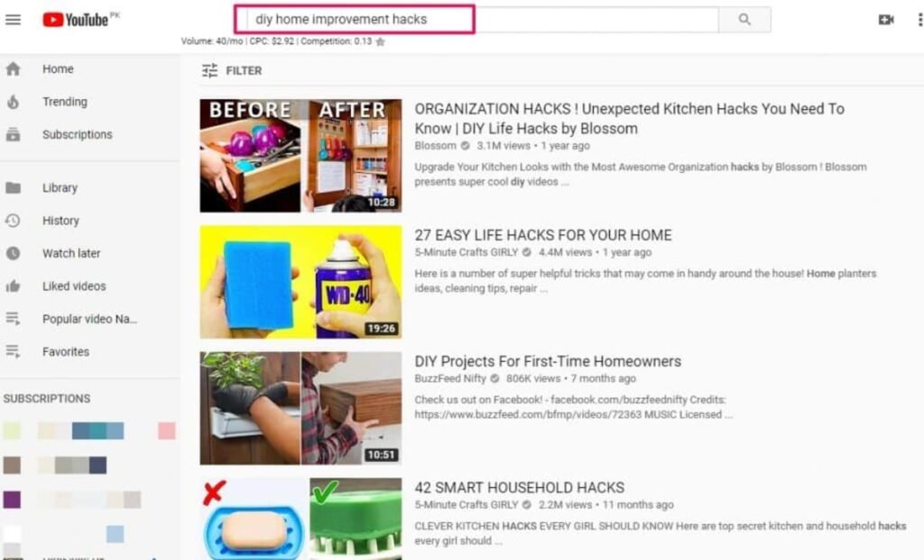Image resolution: width=924 pixels, height=560 pixels.
Task: Open the FILTER options
Action: (232, 70)
